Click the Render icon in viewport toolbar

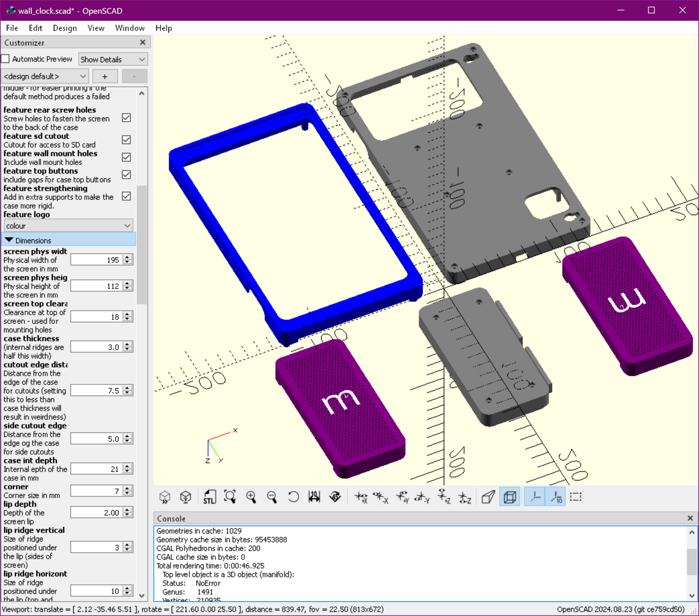pos(186,496)
